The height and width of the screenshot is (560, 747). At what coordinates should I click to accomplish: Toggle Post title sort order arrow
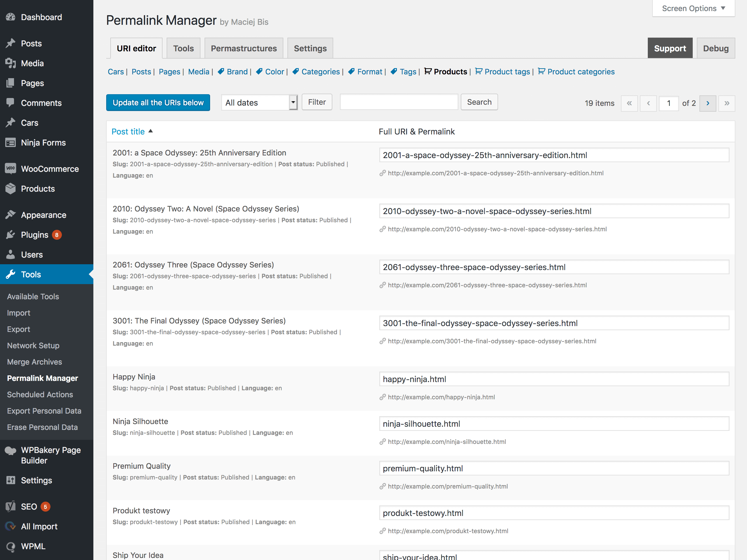tap(151, 131)
